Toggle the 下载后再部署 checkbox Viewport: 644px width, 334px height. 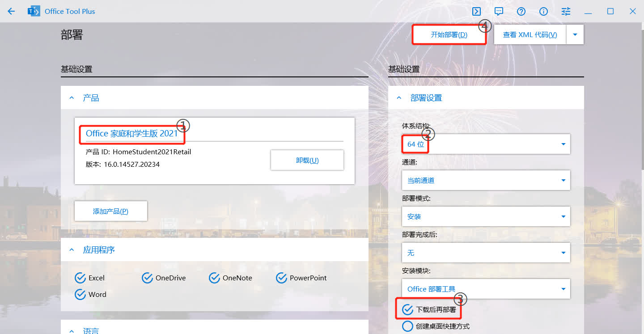pyautogui.click(x=407, y=309)
